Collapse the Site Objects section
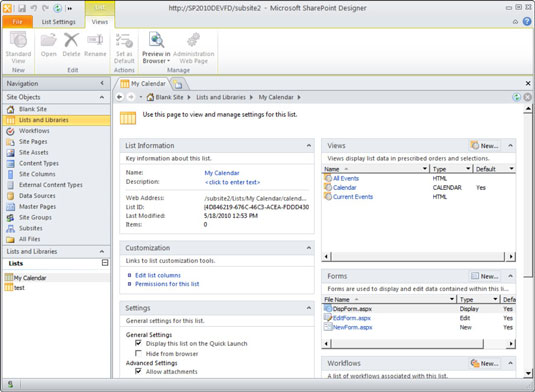 tap(102, 97)
